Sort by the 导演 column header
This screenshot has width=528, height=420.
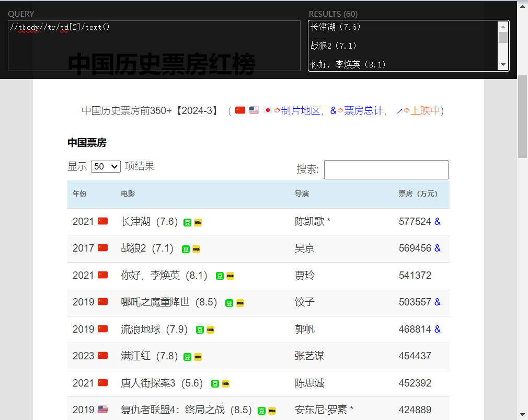click(302, 194)
